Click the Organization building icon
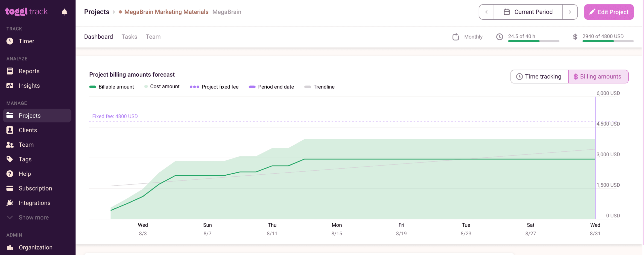This screenshot has height=255, width=644. pos(10,247)
